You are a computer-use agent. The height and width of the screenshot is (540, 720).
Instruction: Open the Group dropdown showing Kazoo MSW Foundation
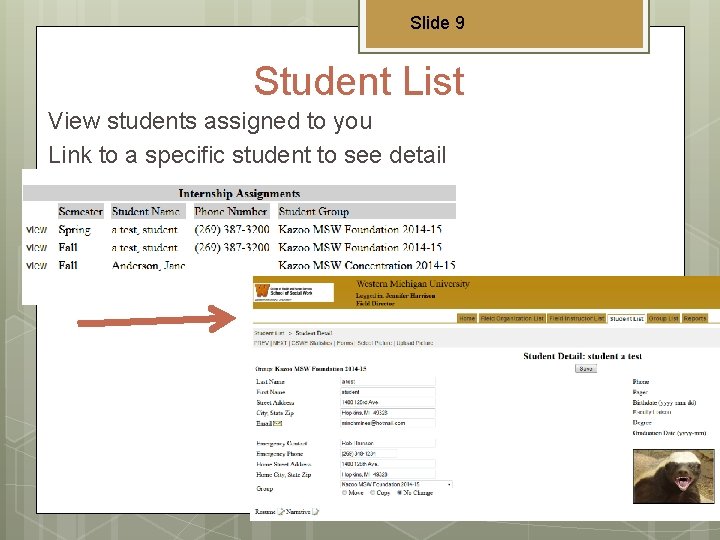(396, 484)
